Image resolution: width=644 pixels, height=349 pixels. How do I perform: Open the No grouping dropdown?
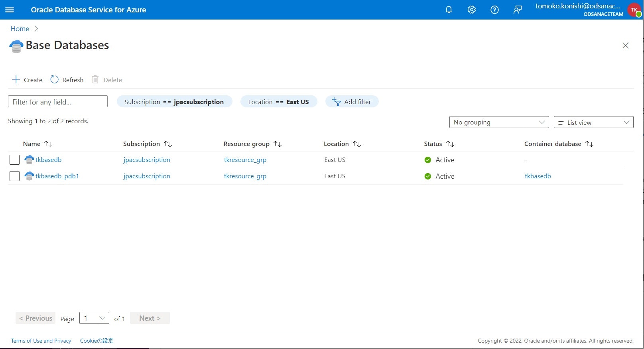point(499,122)
